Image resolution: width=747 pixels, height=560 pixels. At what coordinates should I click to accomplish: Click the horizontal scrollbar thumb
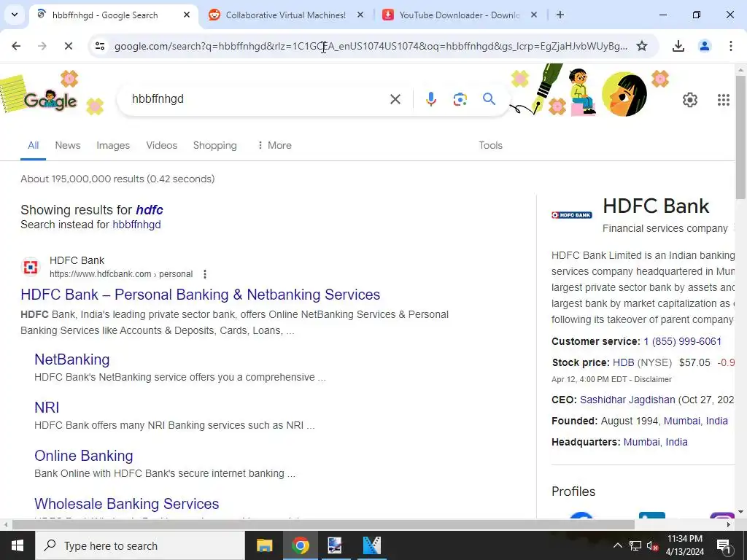323,524
